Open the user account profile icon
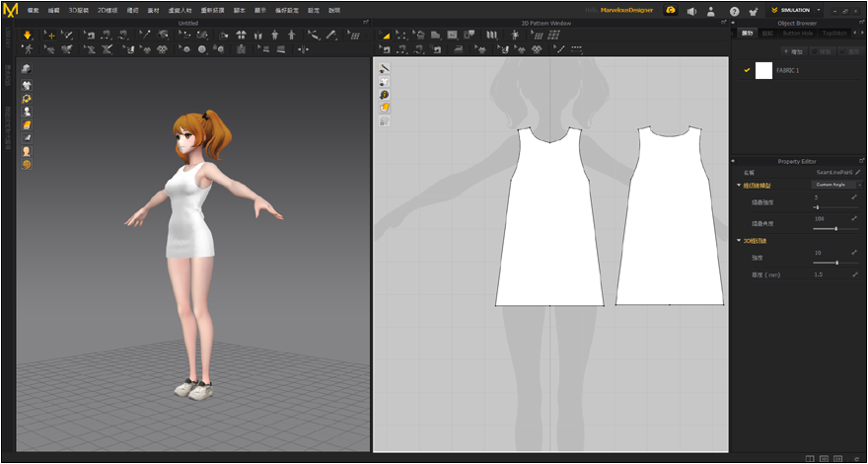The image size is (868, 464). 712,11
